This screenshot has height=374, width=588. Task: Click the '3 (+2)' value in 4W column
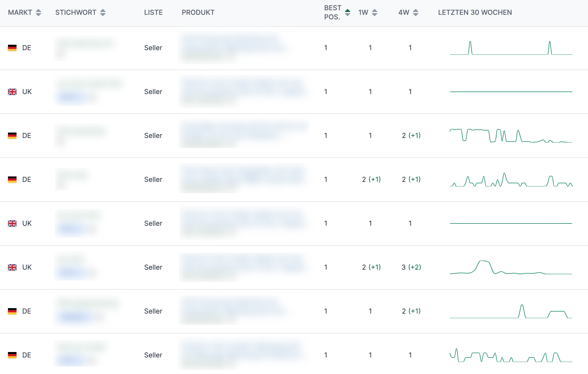[411, 267]
